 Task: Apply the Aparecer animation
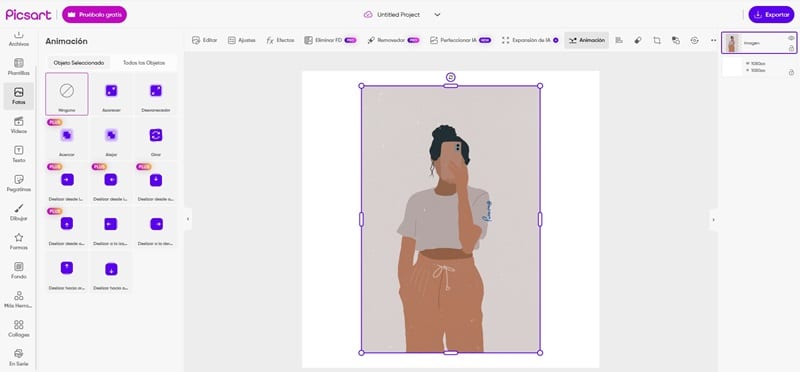[111, 94]
